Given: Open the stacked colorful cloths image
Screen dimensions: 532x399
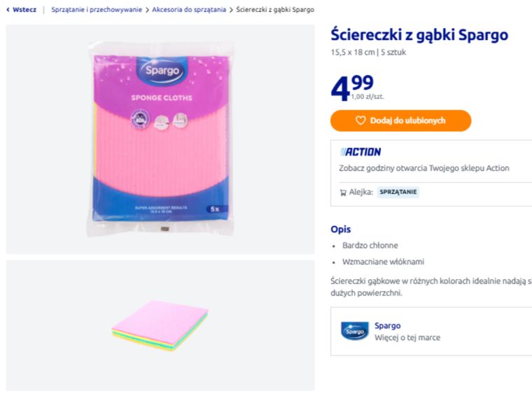Looking at the screenshot, I should tap(160, 325).
